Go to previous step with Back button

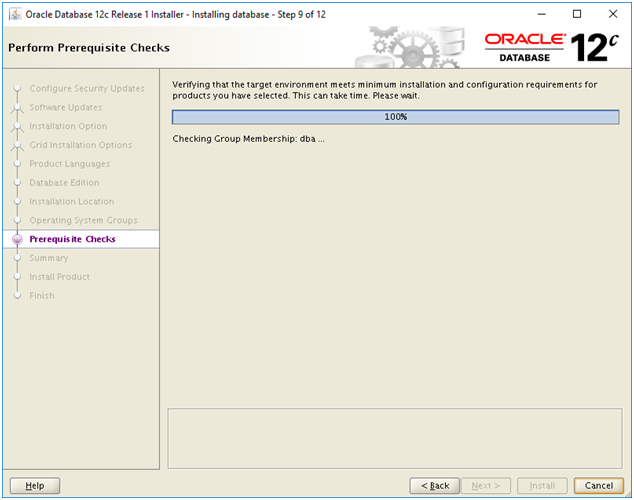click(x=435, y=485)
